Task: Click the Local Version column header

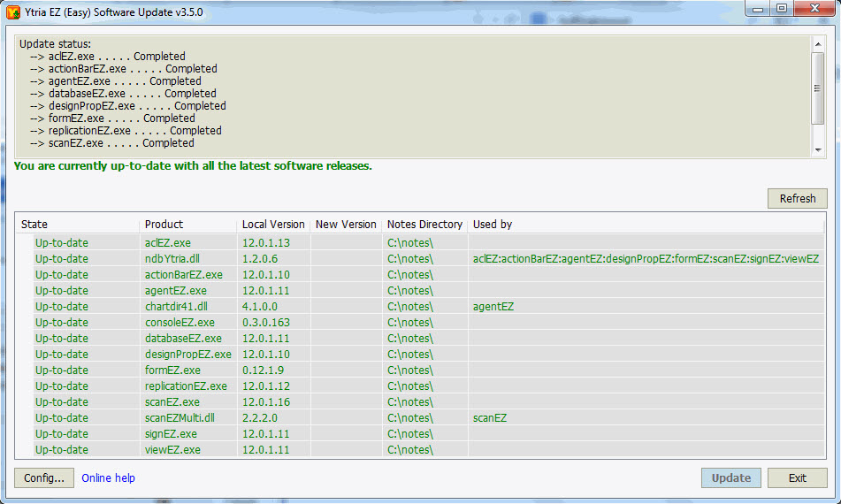Action: pos(273,224)
